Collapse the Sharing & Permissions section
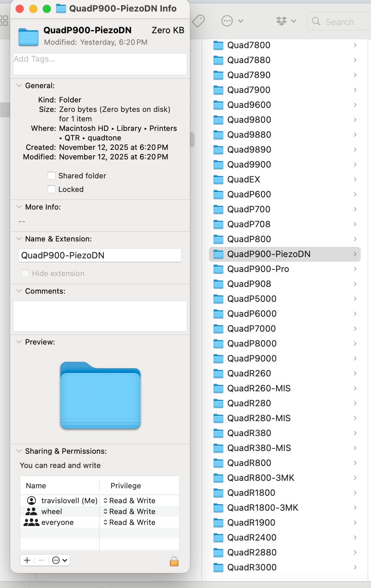Screen dimensions: 371x588 [19, 451]
